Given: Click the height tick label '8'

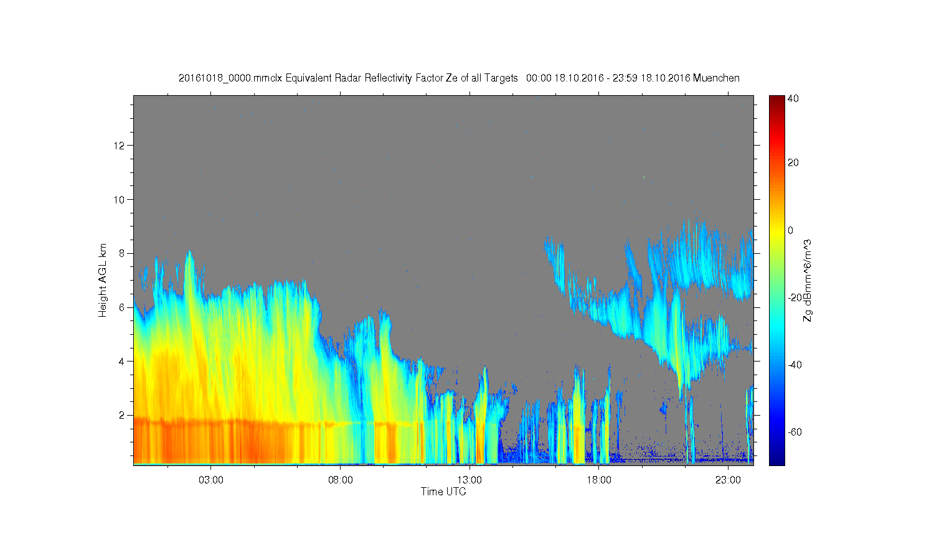Looking at the screenshot, I should pyautogui.click(x=123, y=253).
